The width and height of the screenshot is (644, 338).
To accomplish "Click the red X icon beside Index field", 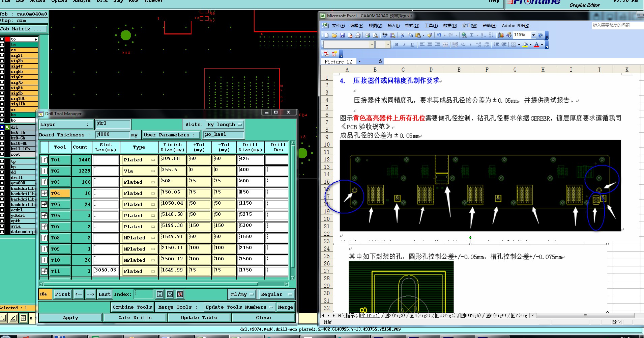I will [x=180, y=294].
